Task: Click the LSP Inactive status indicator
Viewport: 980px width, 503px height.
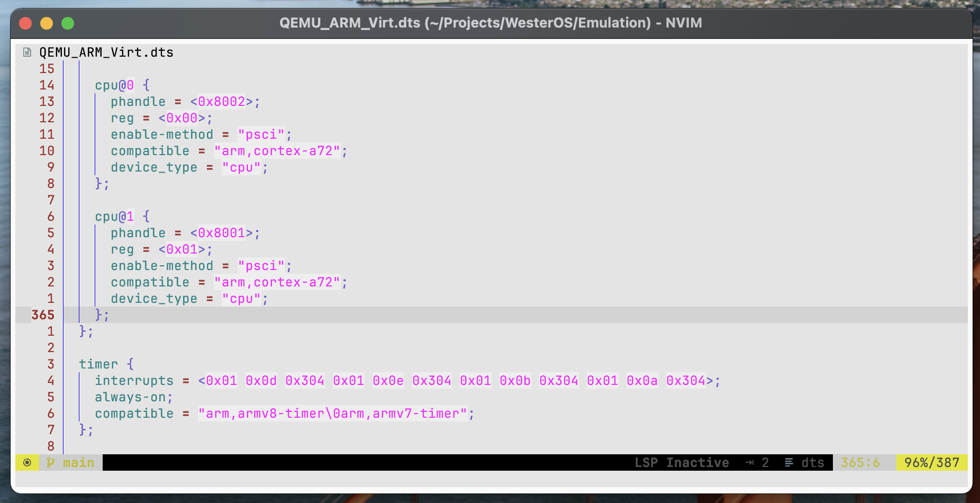Action: click(x=682, y=462)
